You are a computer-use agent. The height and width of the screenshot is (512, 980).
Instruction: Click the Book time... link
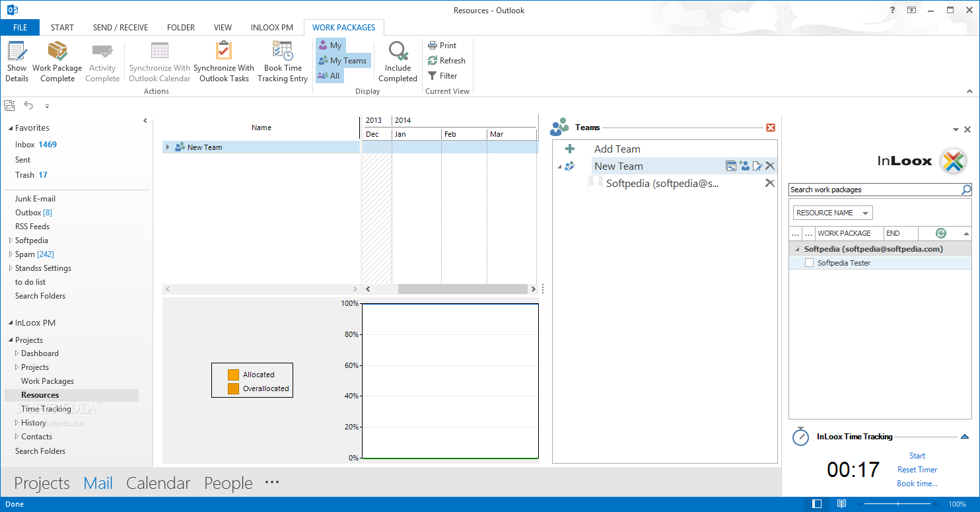point(917,484)
